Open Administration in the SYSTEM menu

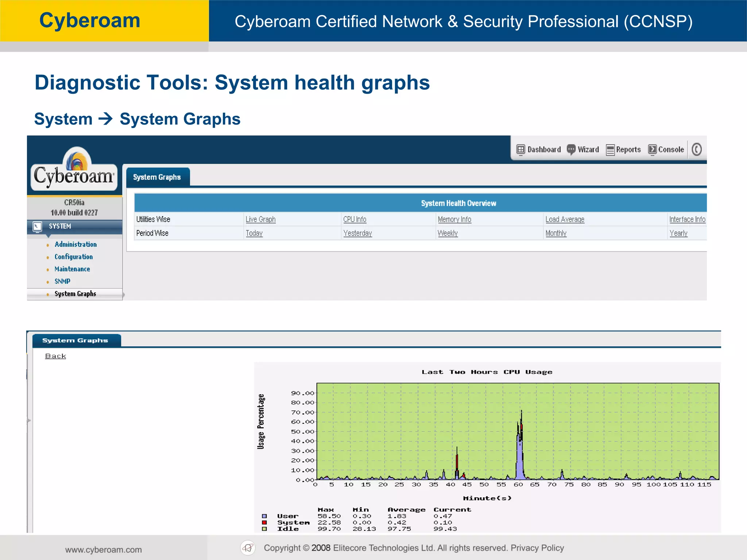[x=76, y=244]
